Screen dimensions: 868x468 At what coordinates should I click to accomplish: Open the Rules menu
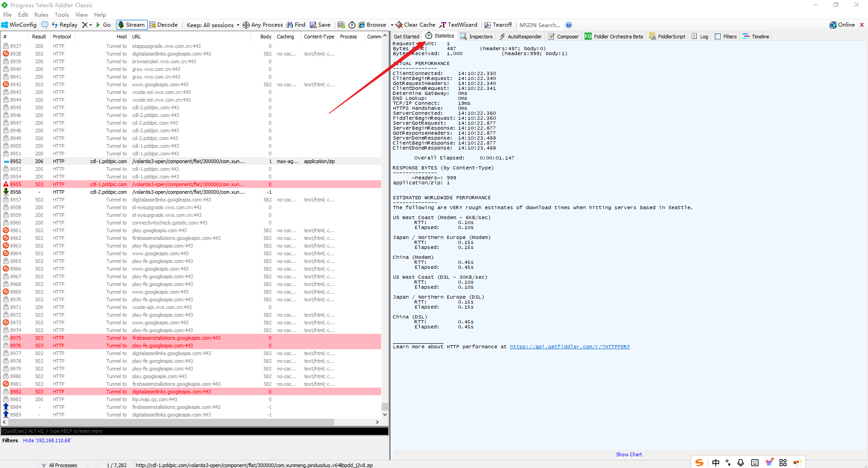pyautogui.click(x=41, y=14)
